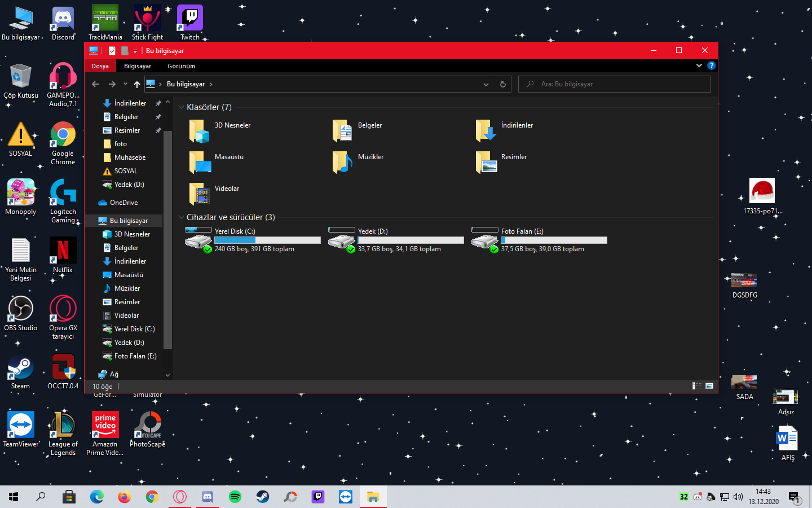Open Google Chrome desktop shortcut
Image resolution: width=812 pixels, height=508 pixels.
pyautogui.click(x=63, y=143)
